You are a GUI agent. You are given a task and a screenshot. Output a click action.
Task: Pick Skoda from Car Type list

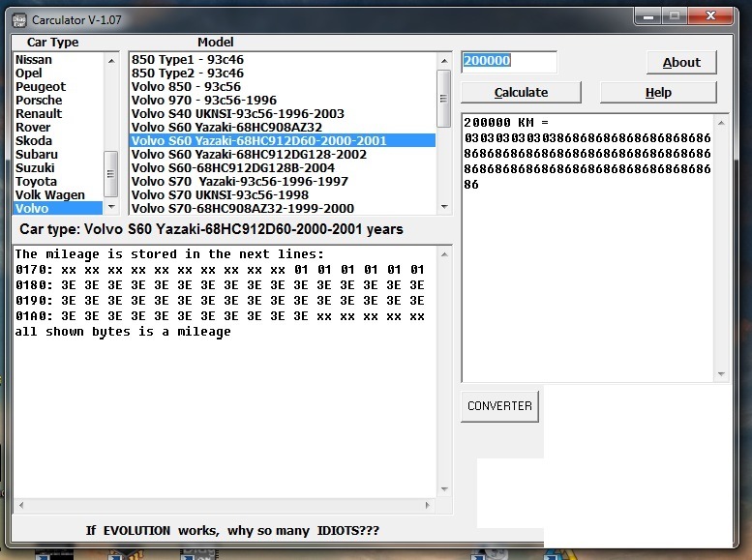coord(58,140)
